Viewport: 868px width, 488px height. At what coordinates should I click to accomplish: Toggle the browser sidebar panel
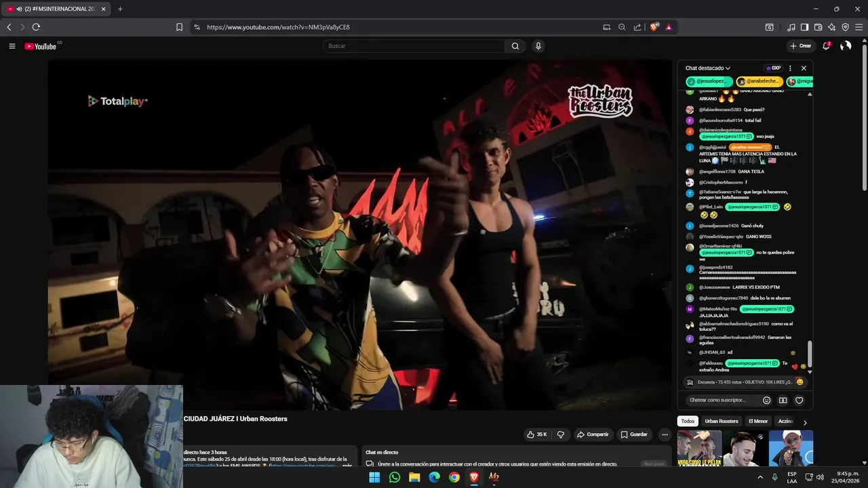pyautogui.click(x=804, y=27)
